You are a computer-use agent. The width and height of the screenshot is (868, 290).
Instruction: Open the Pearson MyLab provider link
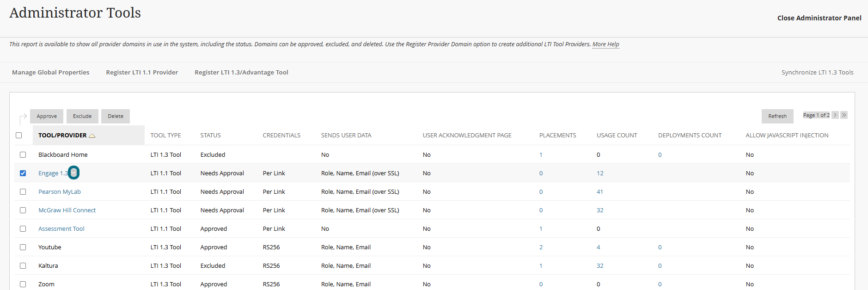pos(60,191)
